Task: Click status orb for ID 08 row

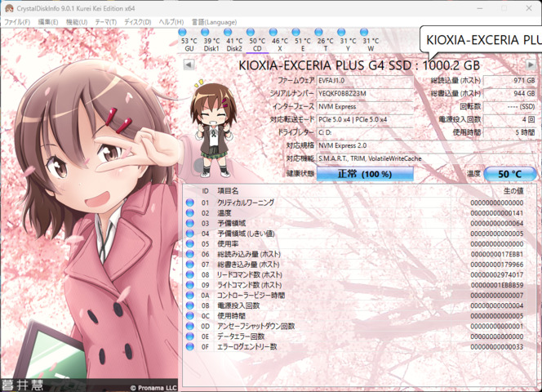Action: pos(189,274)
